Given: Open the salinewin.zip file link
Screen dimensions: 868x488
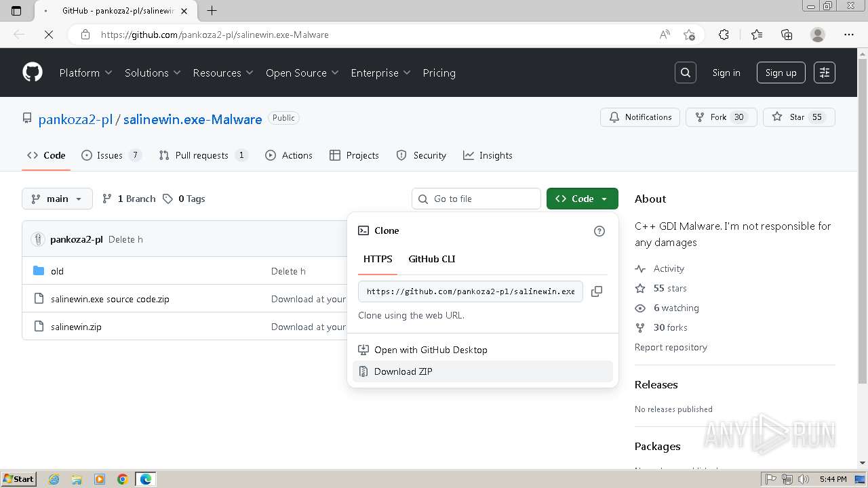Looking at the screenshot, I should click(76, 327).
